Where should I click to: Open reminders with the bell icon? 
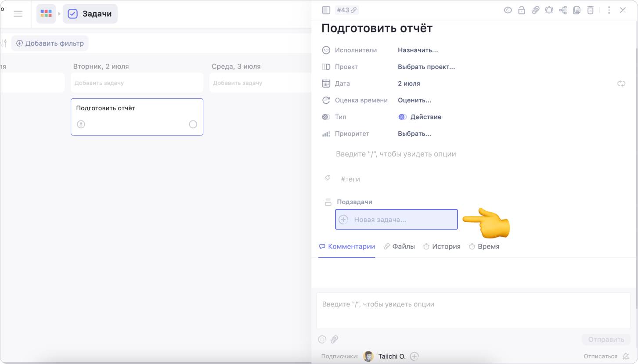tap(549, 10)
